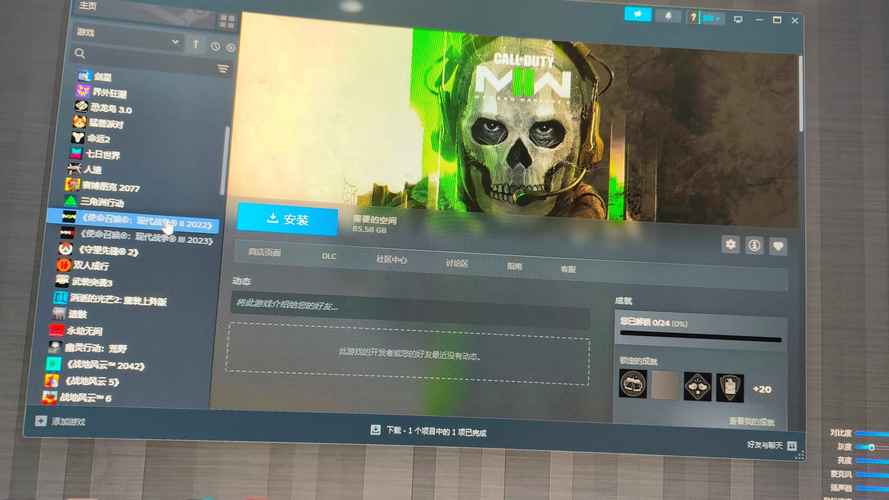Click the library grid view icon

click(x=227, y=22)
